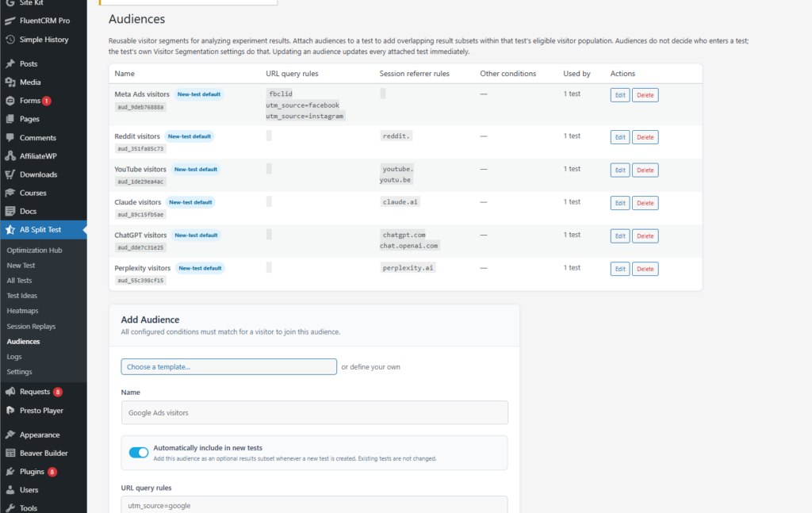Screen dimensions: 812x513
Task: Click the Requests megaphone icon
Action: (x=10, y=392)
